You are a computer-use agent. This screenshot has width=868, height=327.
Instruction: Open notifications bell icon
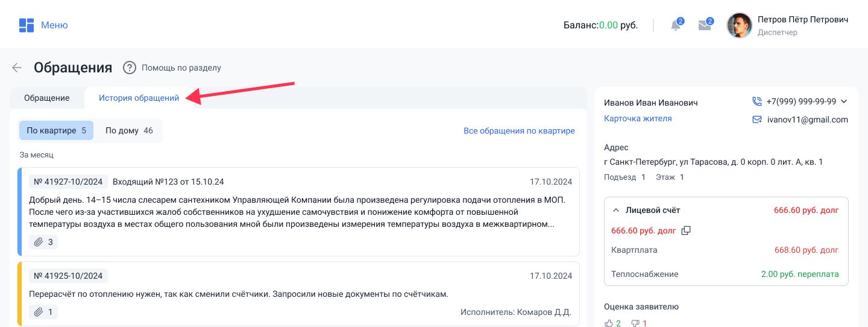click(x=676, y=25)
